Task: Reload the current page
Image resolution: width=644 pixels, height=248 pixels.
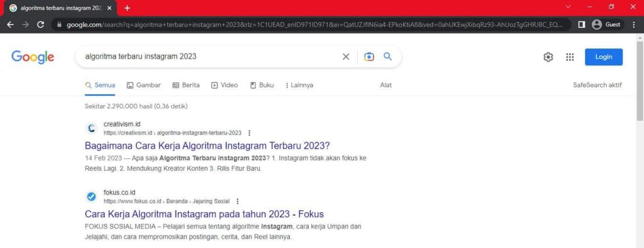Action: (40, 25)
